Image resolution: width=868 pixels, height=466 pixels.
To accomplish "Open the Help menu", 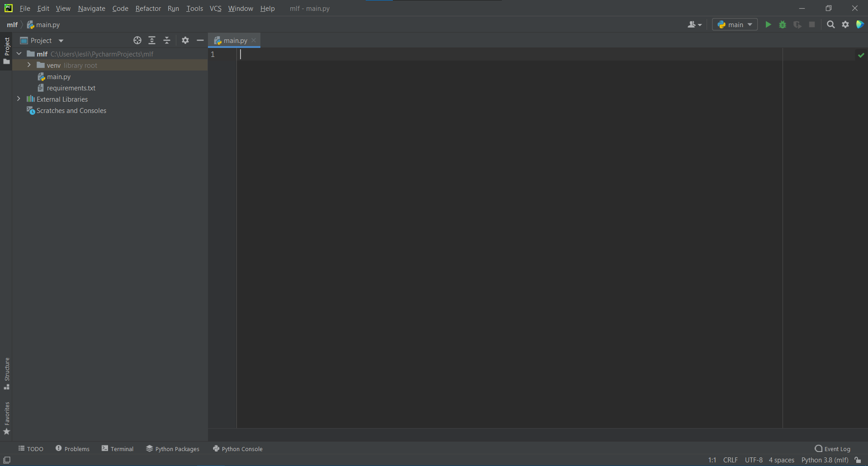I will (x=267, y=9).
